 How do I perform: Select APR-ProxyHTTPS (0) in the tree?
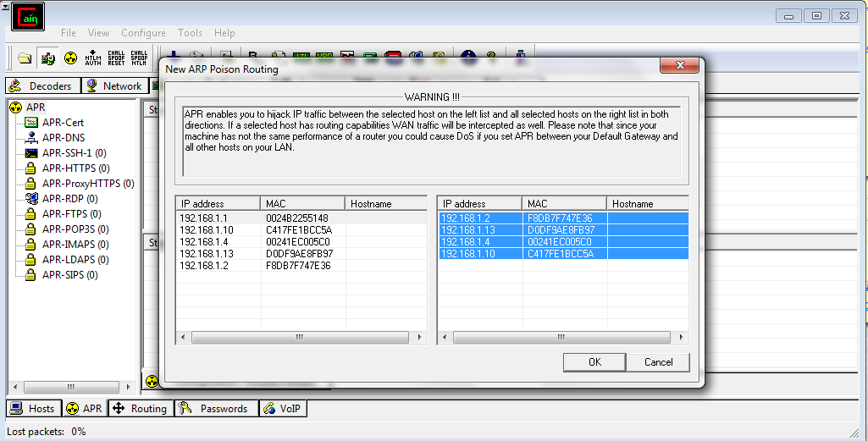pyautogui.click(x=88, y=183)
